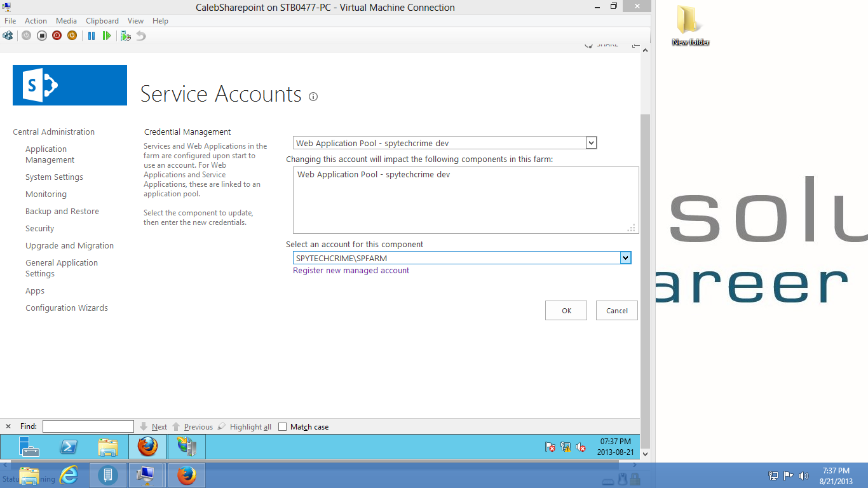Open the Apps section

click(x=35, y=291)
